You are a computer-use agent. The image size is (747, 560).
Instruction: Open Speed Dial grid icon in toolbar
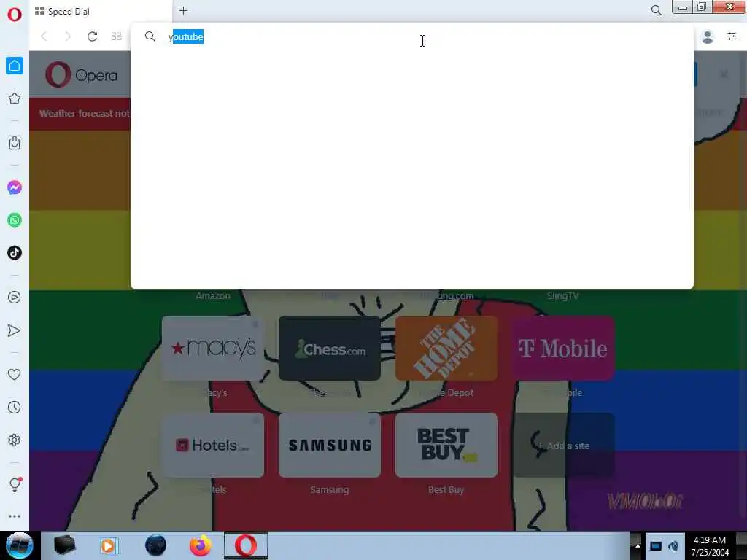(x=116, y=36)
